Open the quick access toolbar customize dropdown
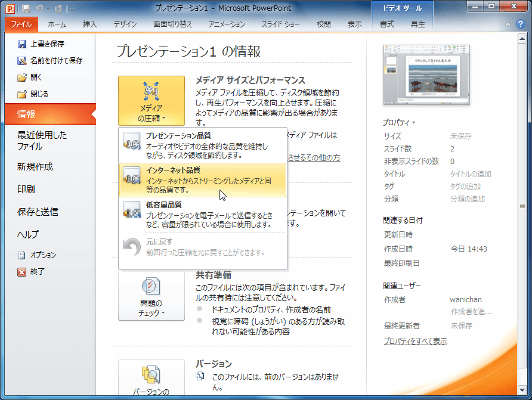The width and height of the screenshot is (532, 400). click(x=70, y=9)
